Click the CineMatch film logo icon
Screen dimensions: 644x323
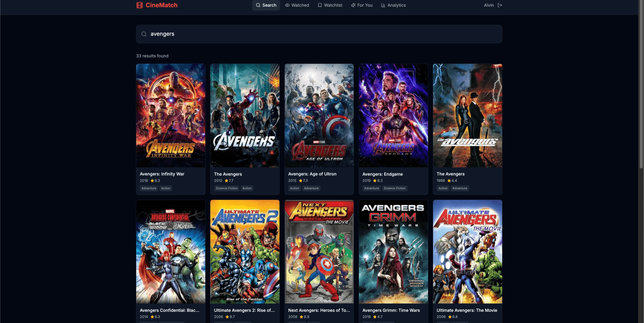point(140,5)
